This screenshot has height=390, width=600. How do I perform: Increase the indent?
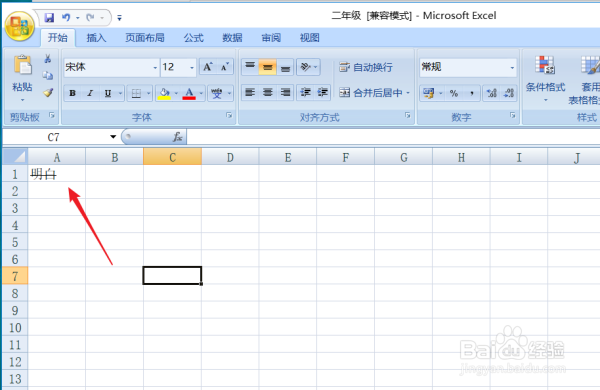pos(323,92)
